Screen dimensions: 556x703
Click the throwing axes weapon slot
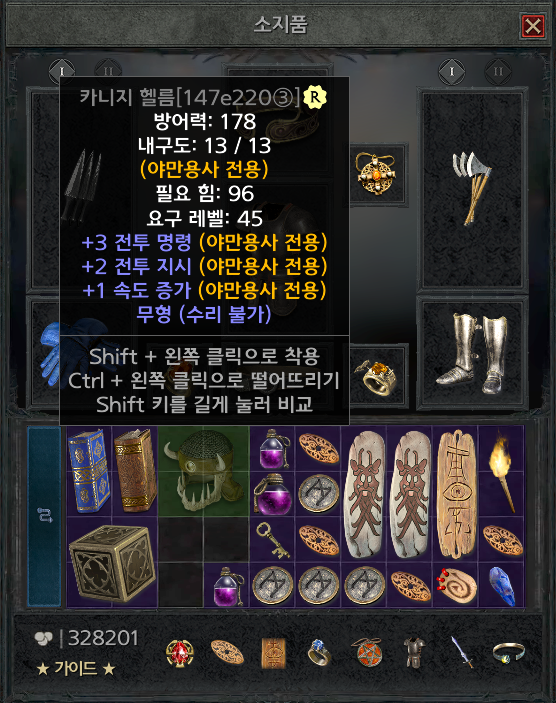coord(472,188)
